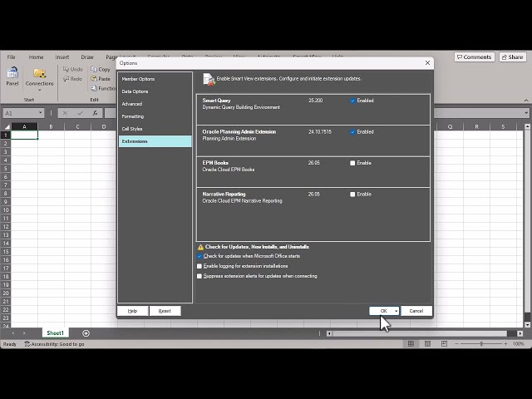Click the Accessibility status icon
This screenshot has height=399, width=532.
27,343
